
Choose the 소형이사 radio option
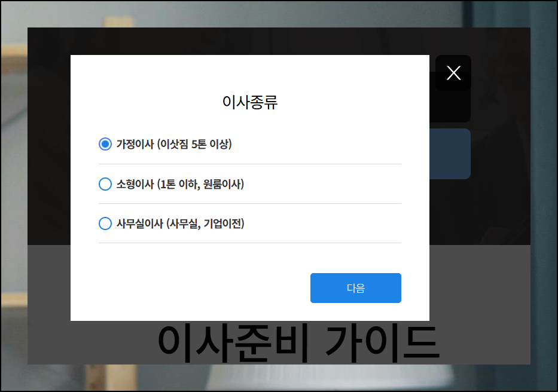click(105, 184)
